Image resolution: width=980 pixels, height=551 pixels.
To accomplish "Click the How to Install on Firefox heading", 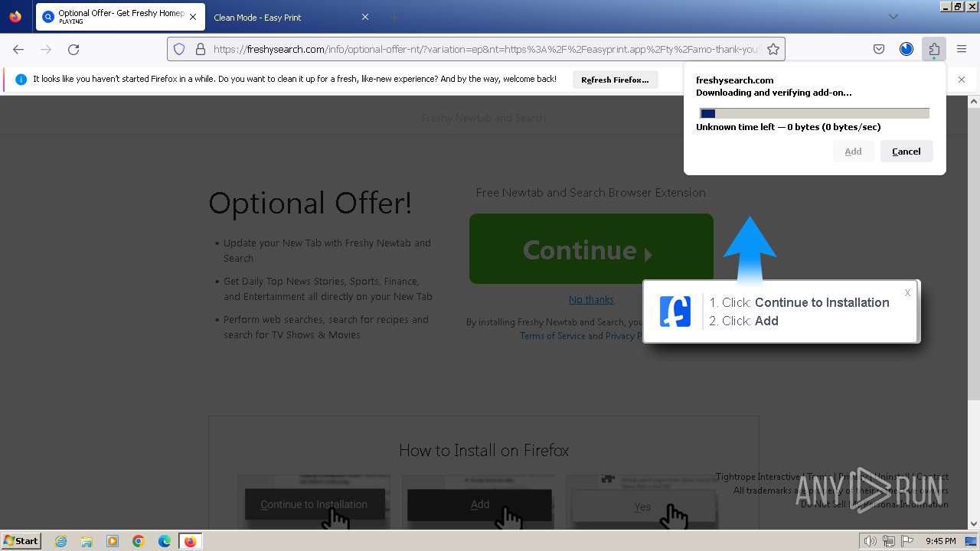I will 484,450.
